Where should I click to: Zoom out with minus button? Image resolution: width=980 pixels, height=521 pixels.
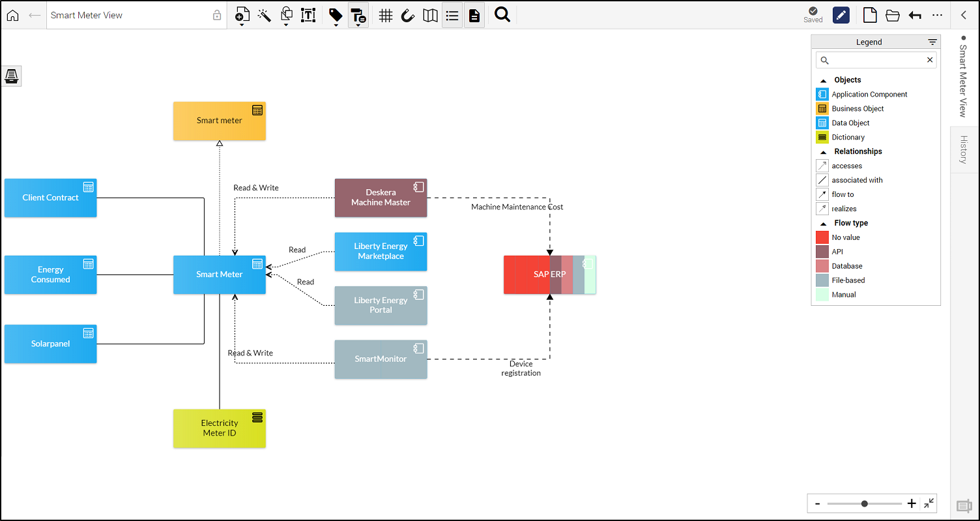click(817, 503)
